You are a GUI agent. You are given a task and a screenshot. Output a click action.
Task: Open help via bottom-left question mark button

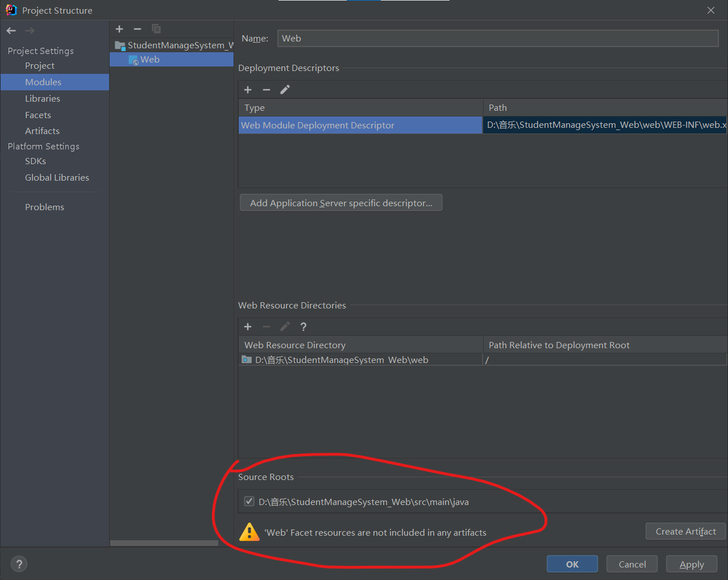19,564
